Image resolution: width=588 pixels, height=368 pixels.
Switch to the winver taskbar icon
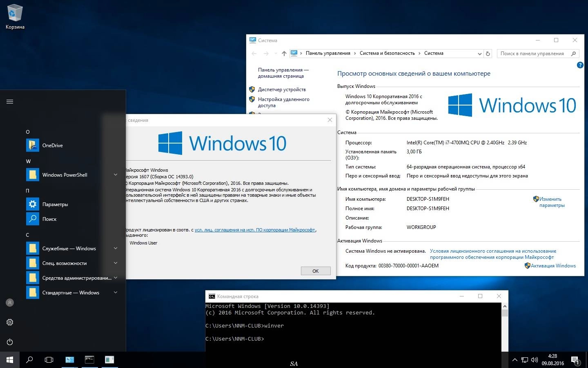coord(109,360)
